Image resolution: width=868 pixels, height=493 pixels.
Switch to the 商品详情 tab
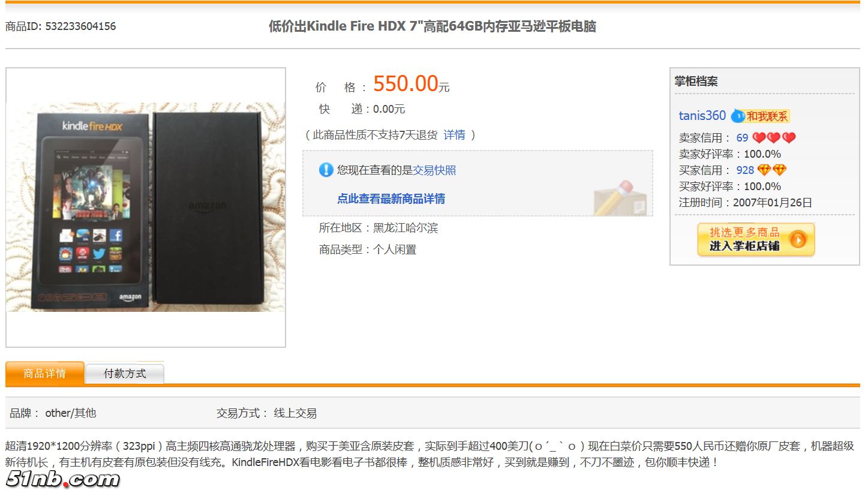click(44, 373)
